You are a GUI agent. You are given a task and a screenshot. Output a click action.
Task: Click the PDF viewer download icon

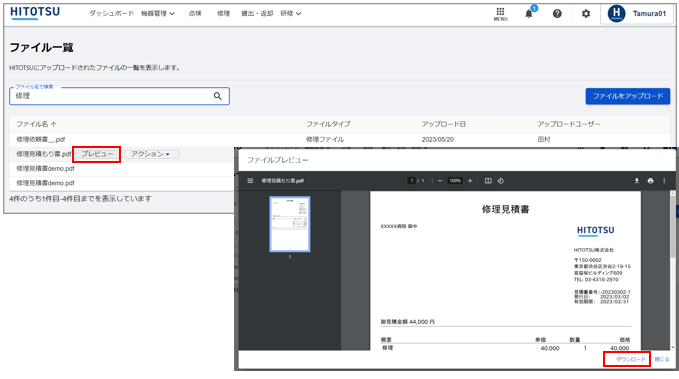[x=637, y=181]
